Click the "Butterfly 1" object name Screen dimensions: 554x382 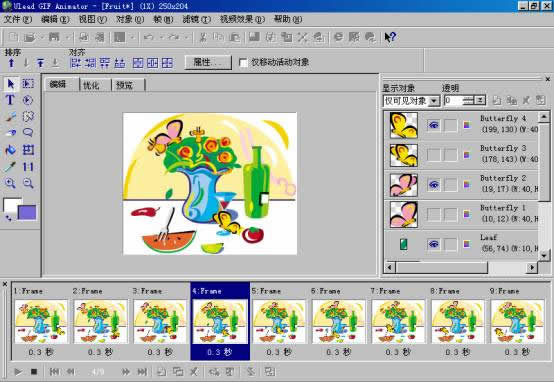(502, 208)
